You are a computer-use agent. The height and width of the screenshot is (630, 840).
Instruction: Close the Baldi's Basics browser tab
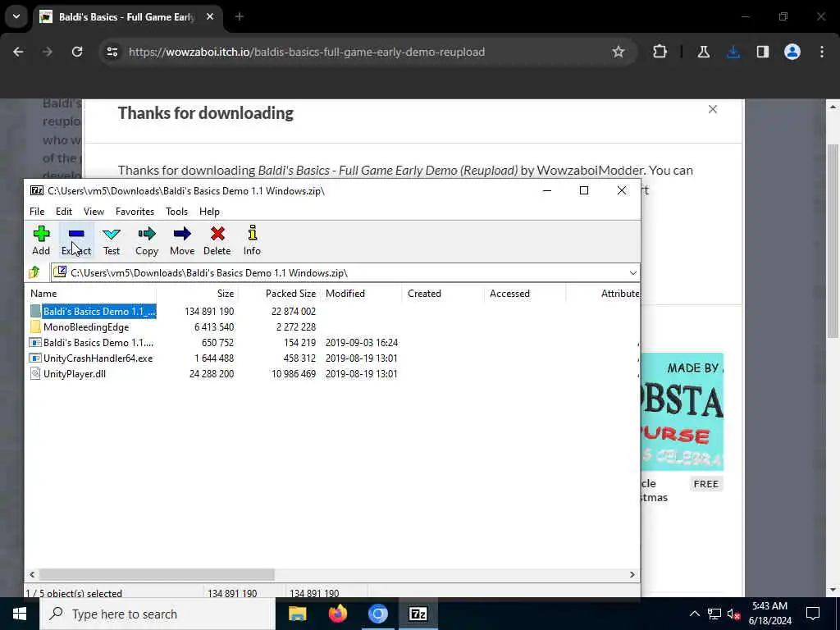tap(210, 16)
